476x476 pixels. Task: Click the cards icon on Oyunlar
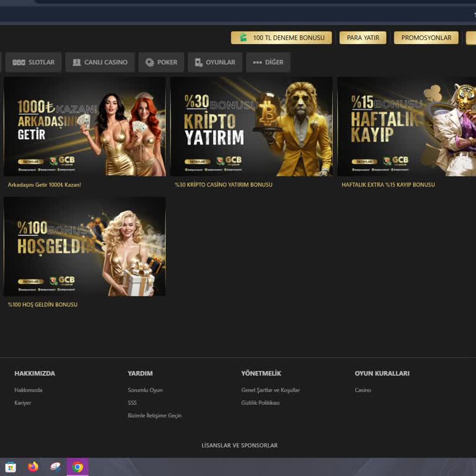[x=198, y=62]
